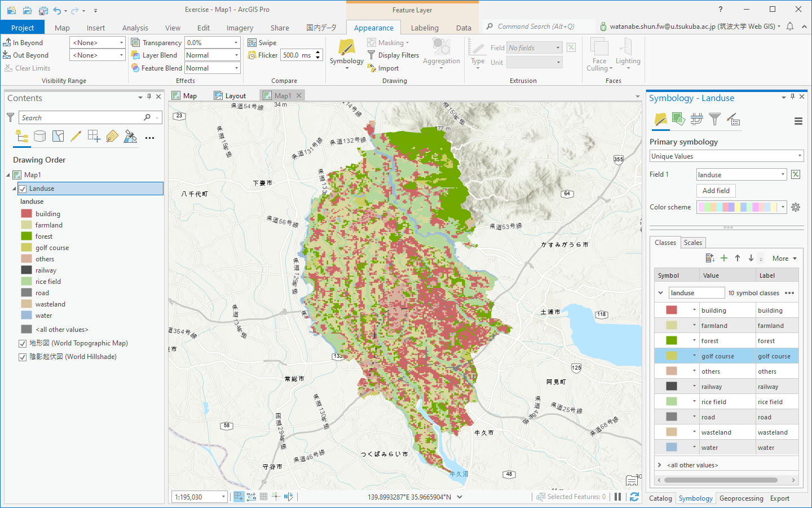The height and width of the screenshot is (508, 812).
Task: Open the Project tab
Action: pos(23,28)
